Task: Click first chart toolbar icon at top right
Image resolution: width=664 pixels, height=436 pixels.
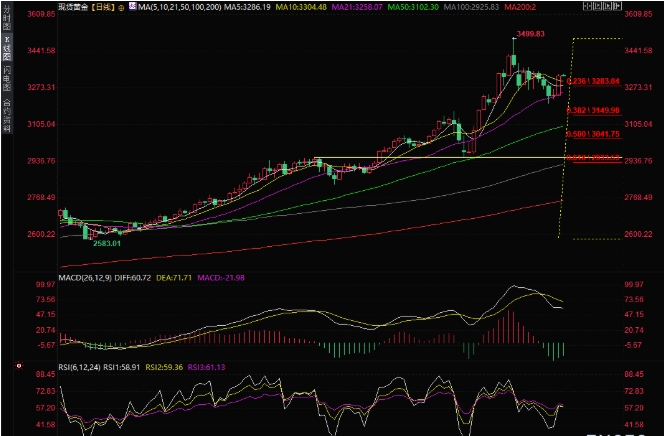Action: point(587,6)
